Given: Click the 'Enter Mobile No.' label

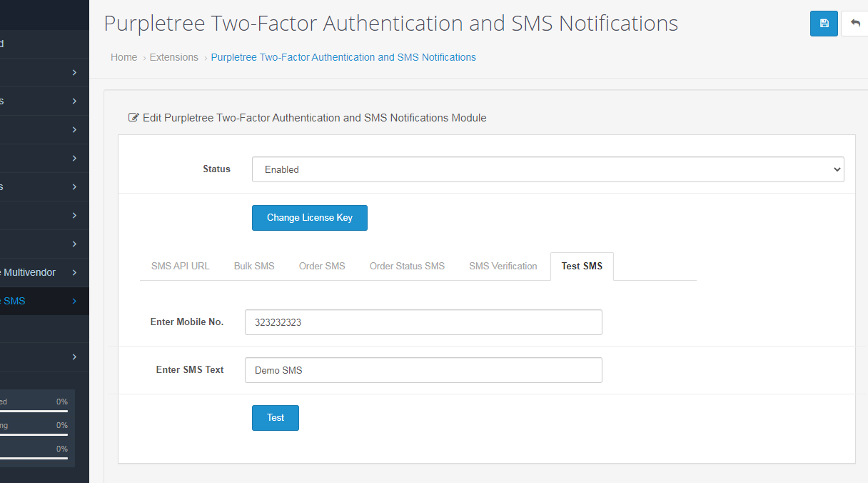Looking at the screenshot, I should click(187, 322).
